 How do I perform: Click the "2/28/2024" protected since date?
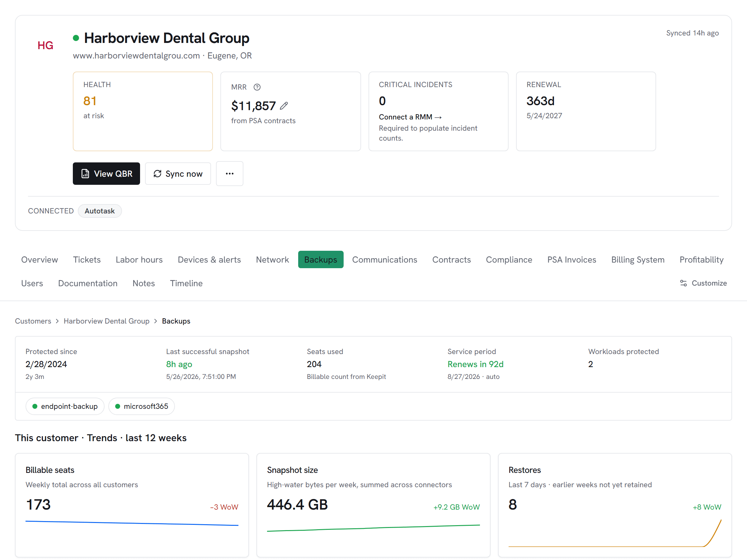[x=46, y=364]
